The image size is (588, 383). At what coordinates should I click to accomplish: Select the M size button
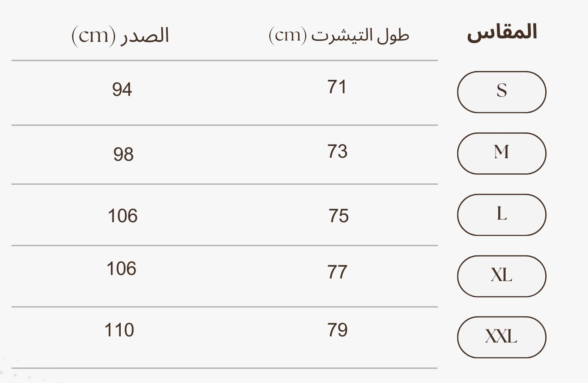click(501, 153)
